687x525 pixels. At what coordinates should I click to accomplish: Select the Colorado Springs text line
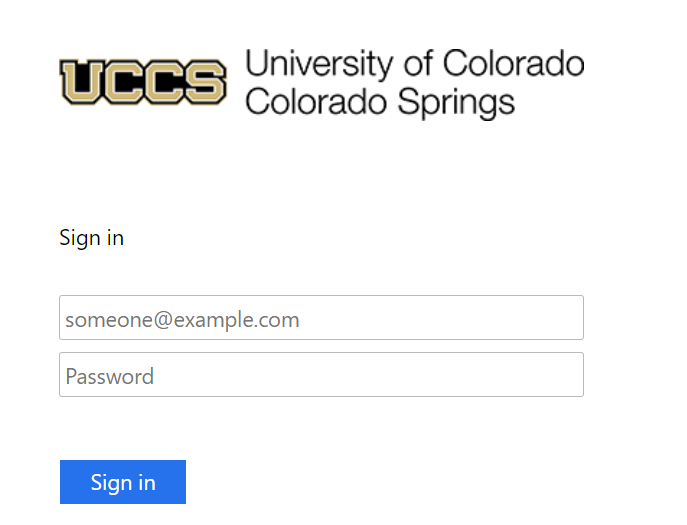click(380, 103)
